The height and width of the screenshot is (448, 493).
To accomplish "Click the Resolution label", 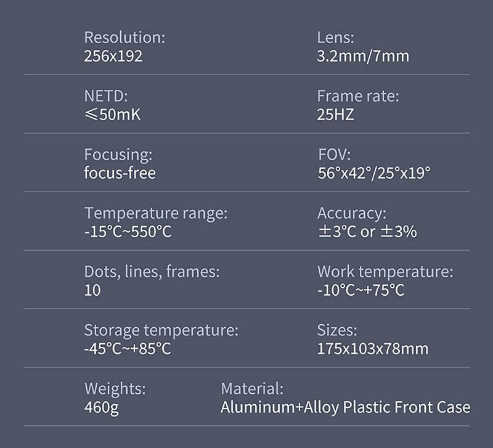I will coord(124,38).
